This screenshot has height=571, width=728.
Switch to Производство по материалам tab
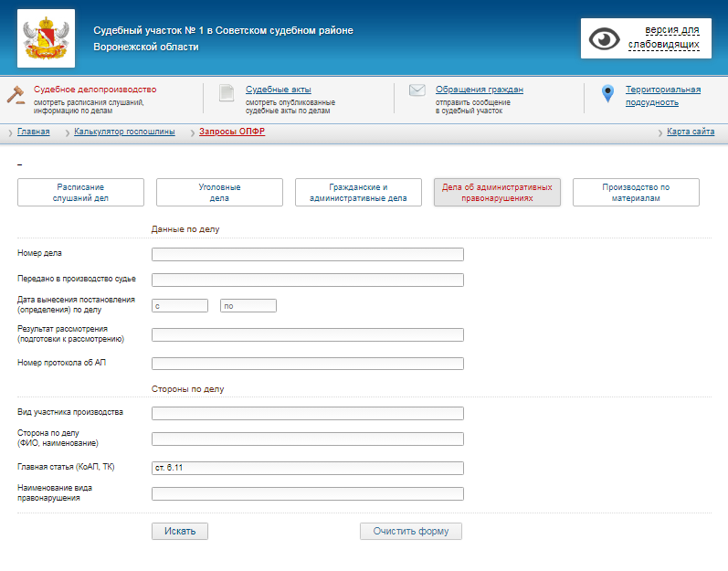[636, 192]
